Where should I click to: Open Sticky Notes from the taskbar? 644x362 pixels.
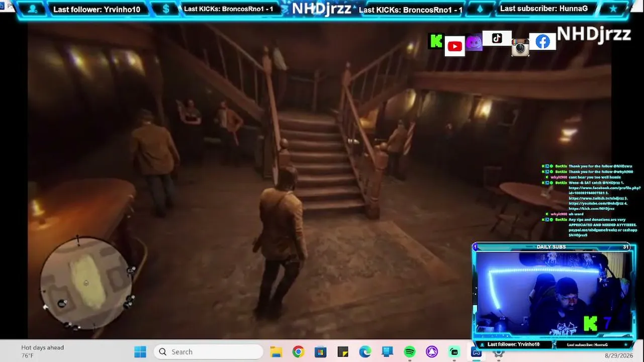[x=343, y=352]
